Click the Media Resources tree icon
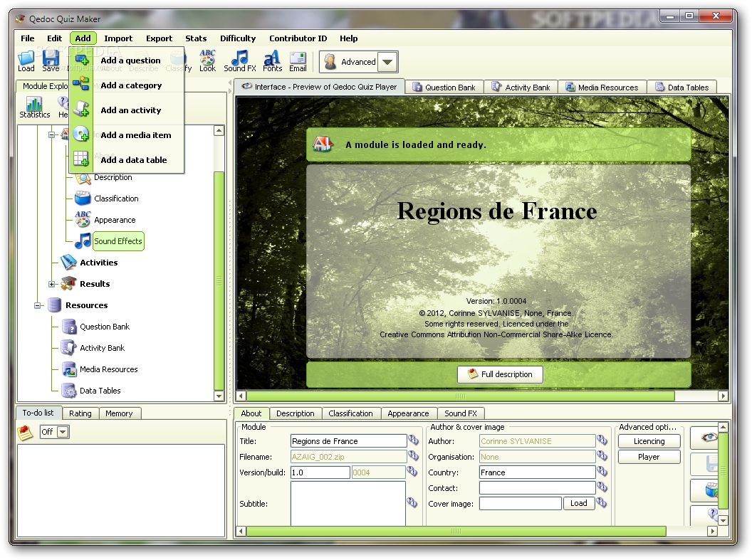752x560 pixels. [69, 369]
